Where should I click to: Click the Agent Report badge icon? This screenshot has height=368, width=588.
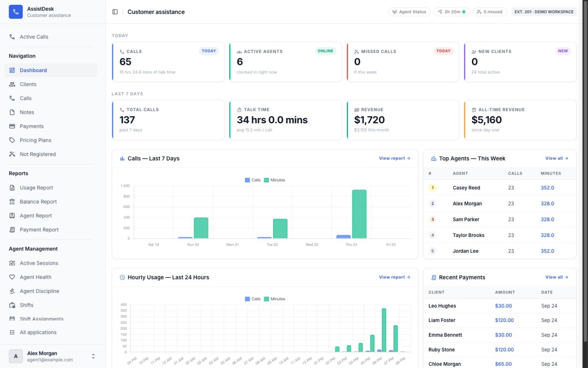[12, 216]
